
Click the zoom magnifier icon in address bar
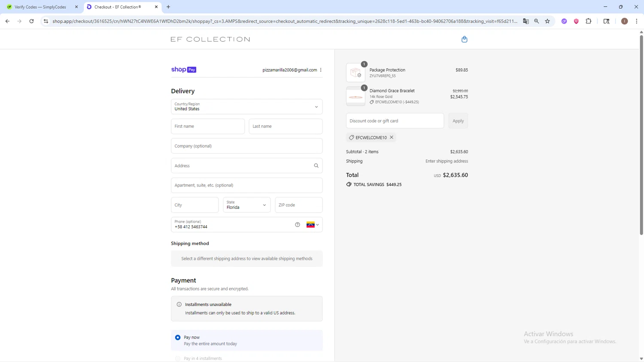pyautogui.click(x=537, y=21)
